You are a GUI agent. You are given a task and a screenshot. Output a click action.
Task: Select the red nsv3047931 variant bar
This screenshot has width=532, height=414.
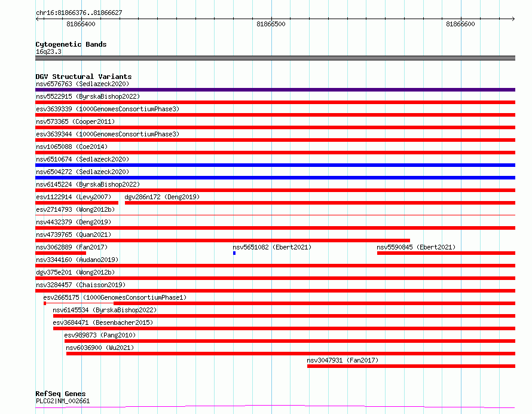[x=411, y=367]
